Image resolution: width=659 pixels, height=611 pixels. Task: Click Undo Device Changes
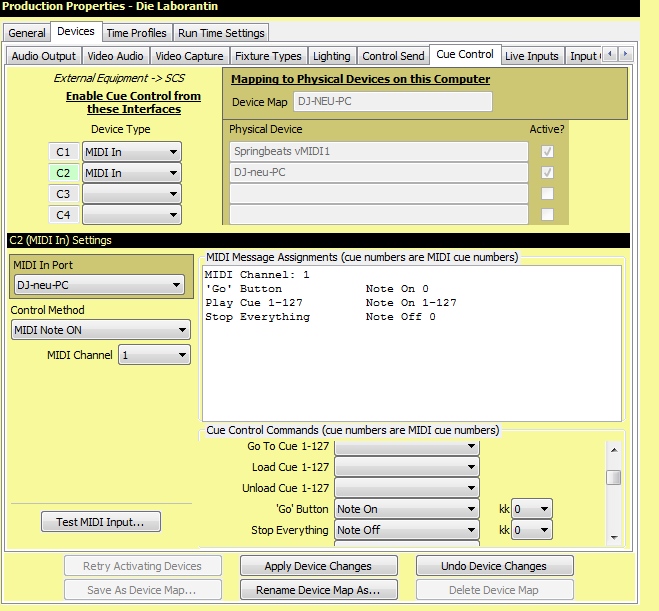[x=494, y=566]
